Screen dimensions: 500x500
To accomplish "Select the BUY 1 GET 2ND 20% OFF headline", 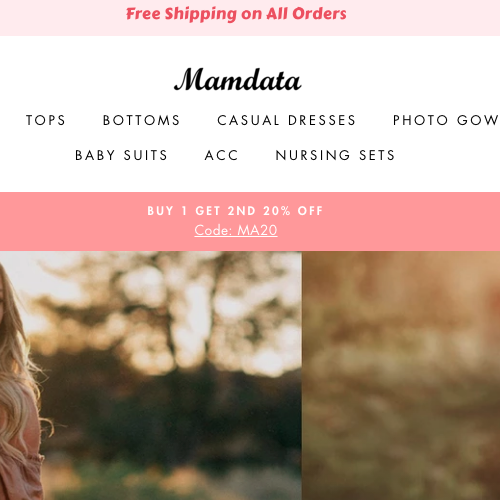I will (235, 211).
